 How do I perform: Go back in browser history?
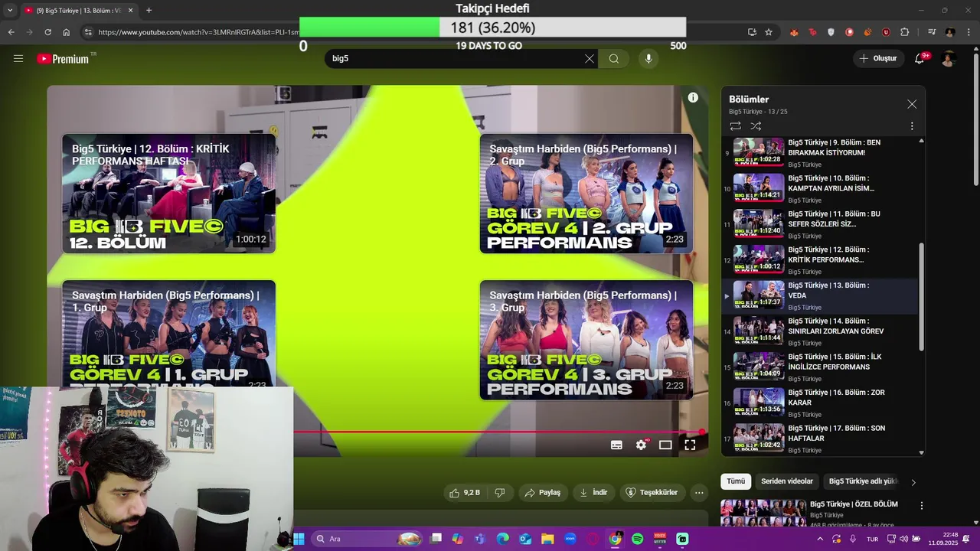[11, 32]
